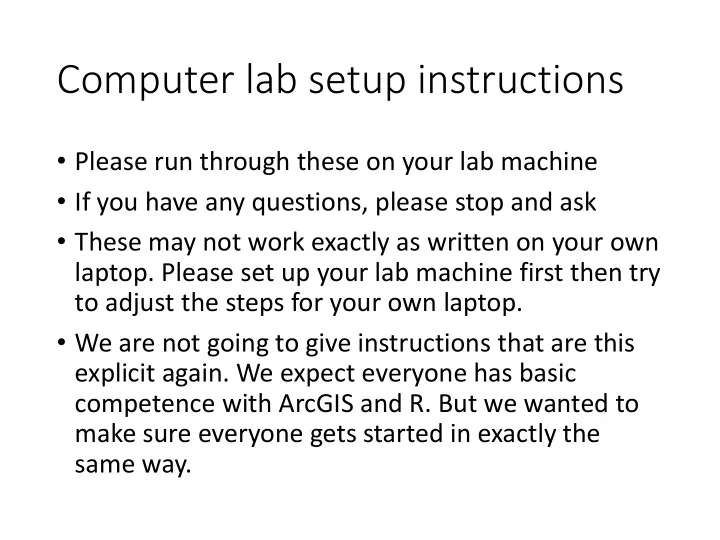The width and height of the screenshot is (720, 540).
Task: Click the words 'same way.' at the end
Action: (x=133, y=464)
